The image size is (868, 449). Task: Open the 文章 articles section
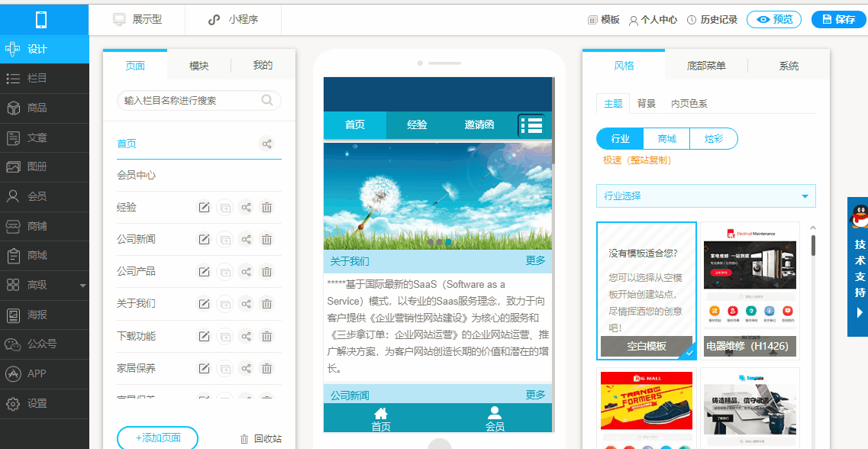[44, 138]
